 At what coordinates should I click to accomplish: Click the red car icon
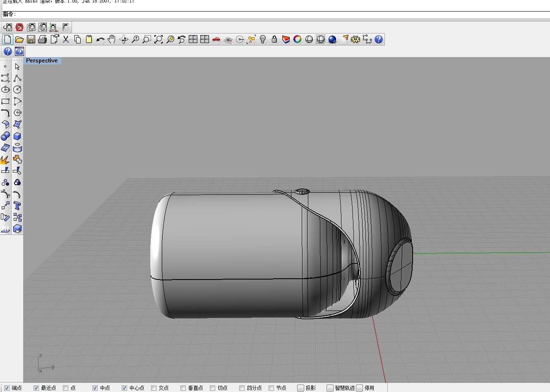[x=216, y=39]
